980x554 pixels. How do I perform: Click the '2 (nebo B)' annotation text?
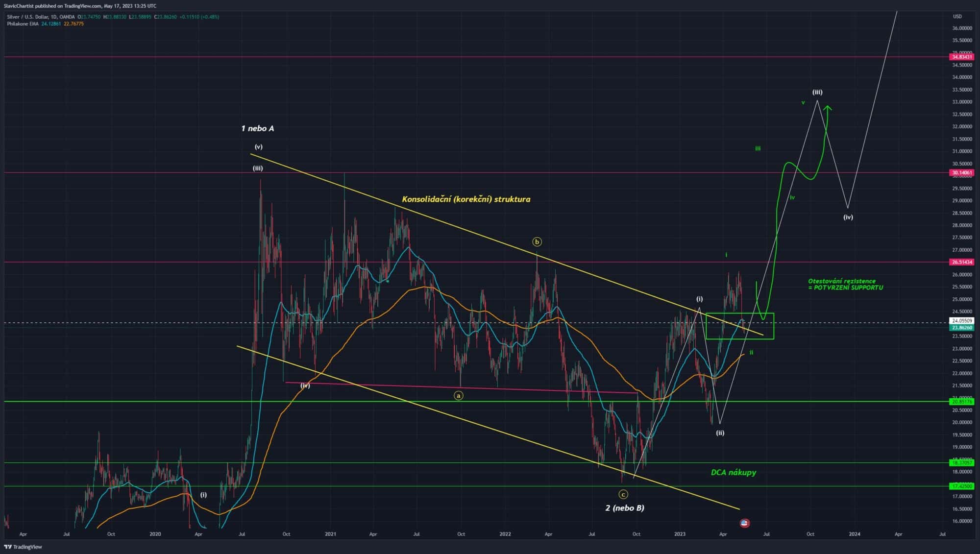tap(625, 507)
